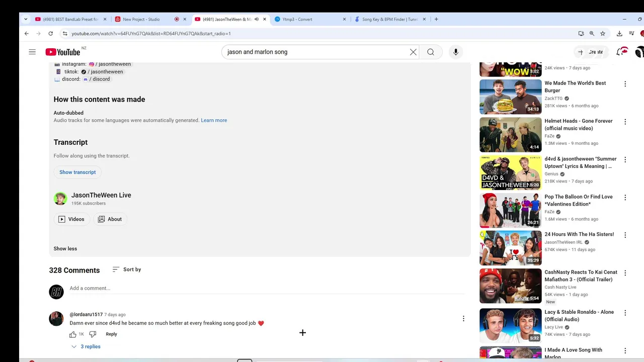Open jasontheween instagram link
644x362 pixels.
[x=110, y=64]
